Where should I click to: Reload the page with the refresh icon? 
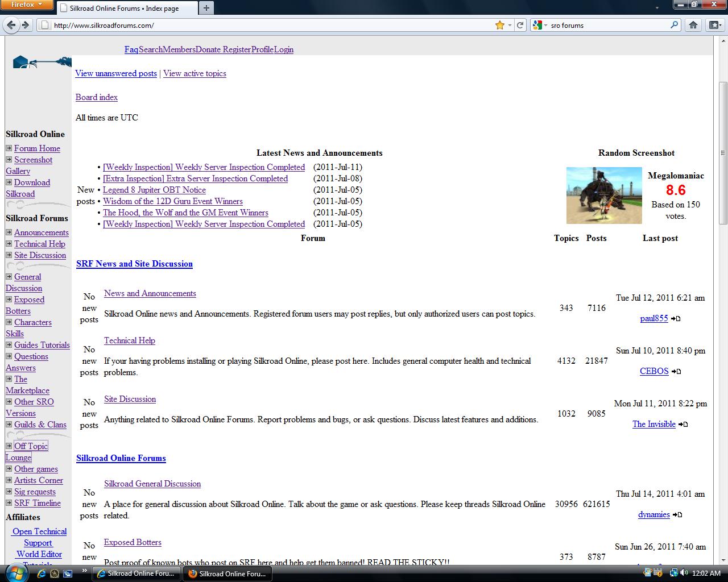pos(520,25)
